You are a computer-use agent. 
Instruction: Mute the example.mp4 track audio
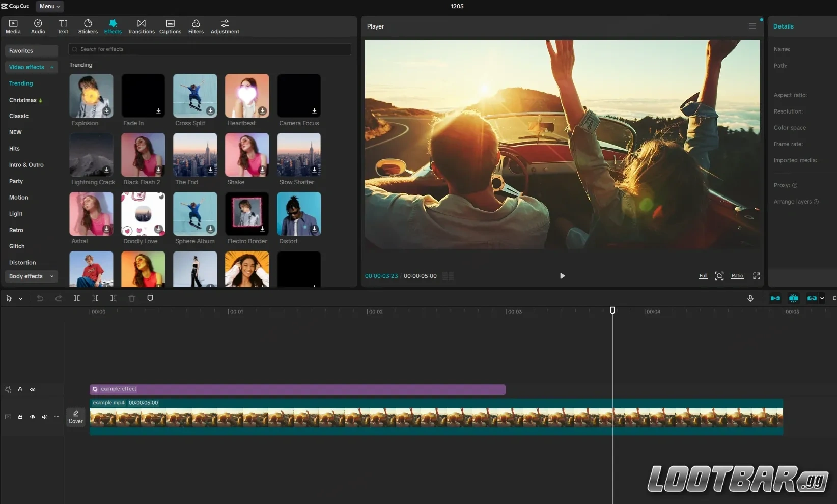45,417
